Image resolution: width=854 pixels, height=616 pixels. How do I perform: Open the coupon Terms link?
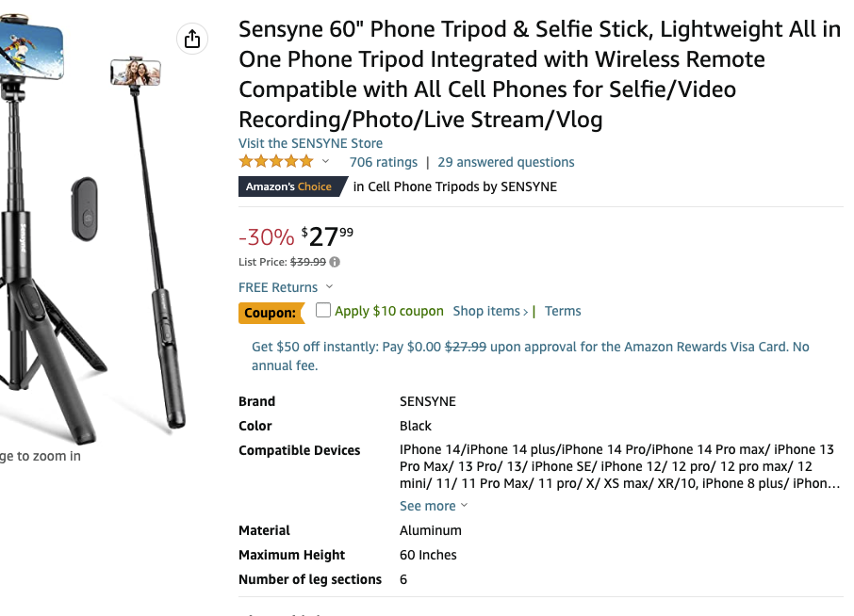(x=563, y=311)
